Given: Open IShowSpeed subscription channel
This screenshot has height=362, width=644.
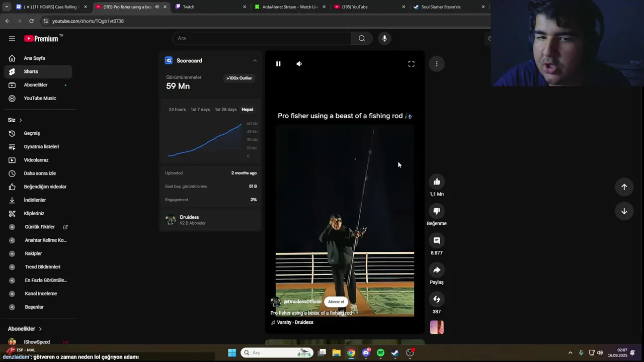Looking at the screenshot, I should 38,342.
